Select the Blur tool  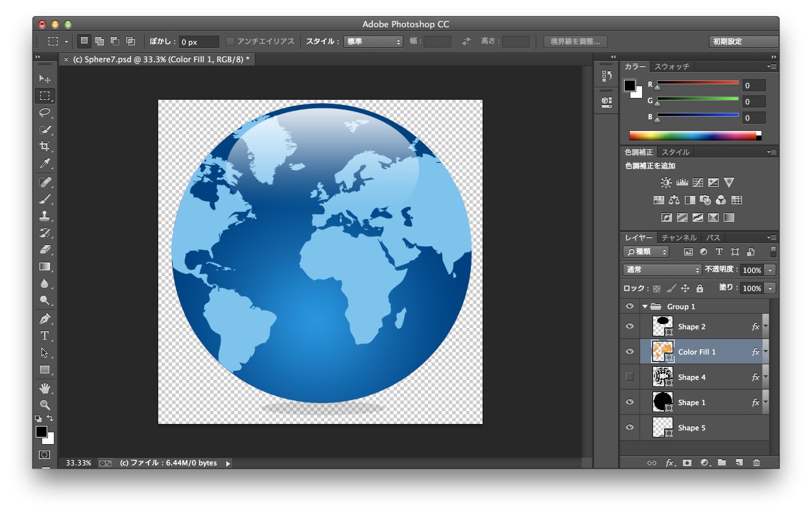pos(45,283)
